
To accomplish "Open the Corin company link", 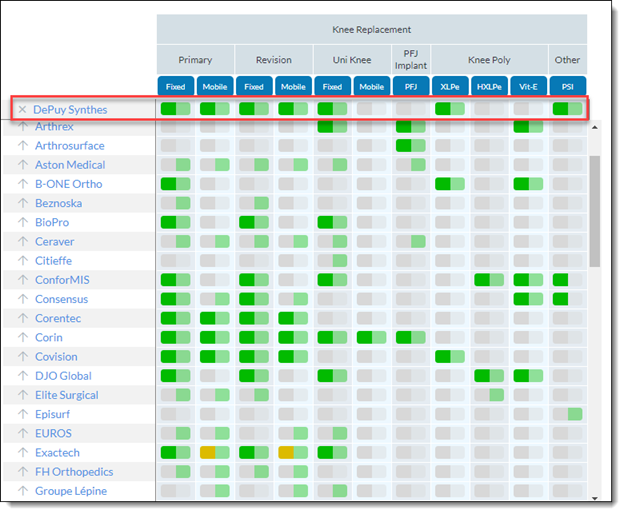I will click(49, 337).
